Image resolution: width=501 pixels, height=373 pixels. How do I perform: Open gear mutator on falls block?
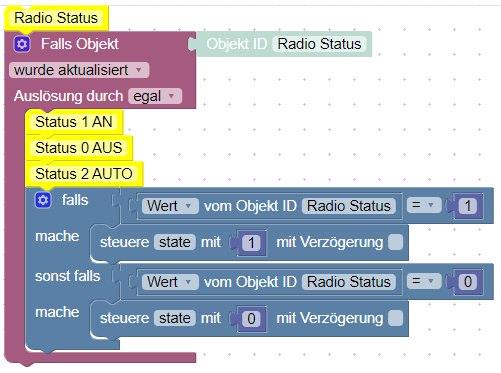(43, 200)
